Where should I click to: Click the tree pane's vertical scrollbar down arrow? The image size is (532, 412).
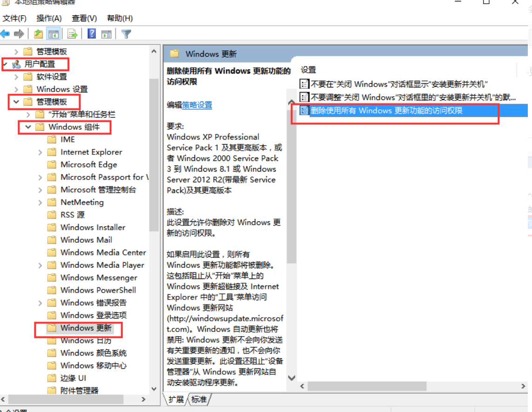(x=154, y=389)
